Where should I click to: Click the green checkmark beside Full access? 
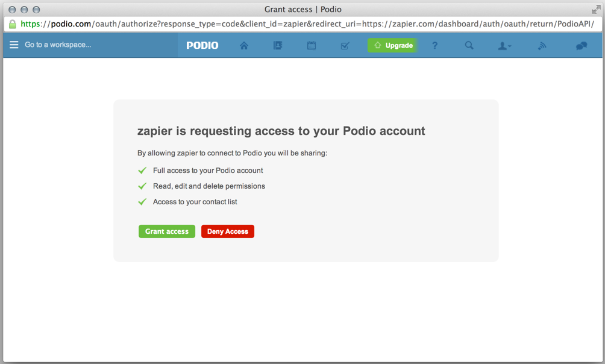pyautogui.click(x=142, y=170)
